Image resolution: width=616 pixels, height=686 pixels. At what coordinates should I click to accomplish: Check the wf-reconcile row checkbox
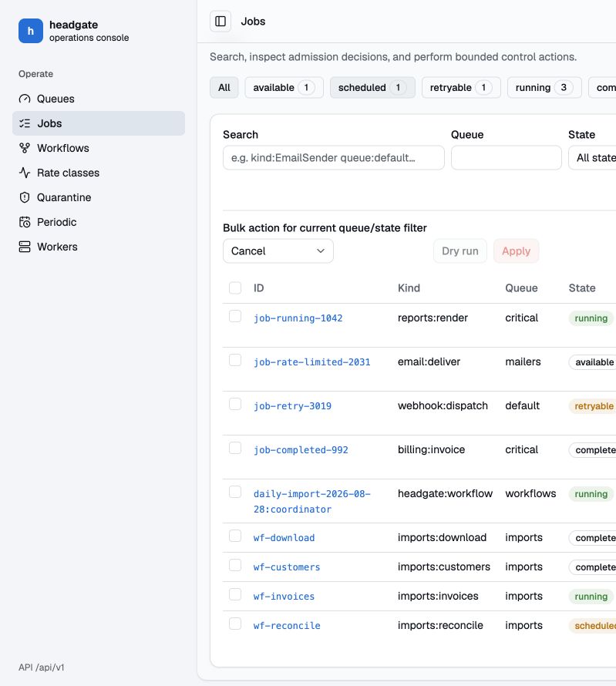point(235,624)
